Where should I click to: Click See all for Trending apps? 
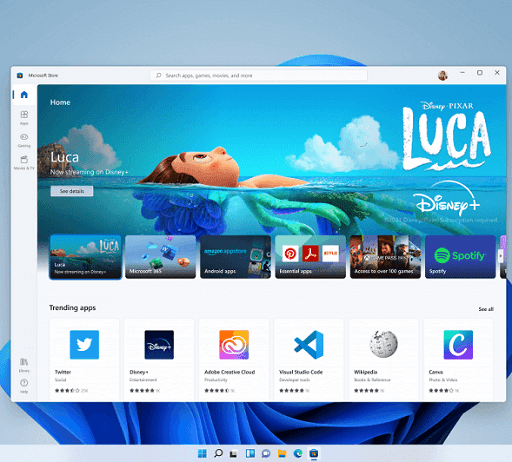(486, 309)
